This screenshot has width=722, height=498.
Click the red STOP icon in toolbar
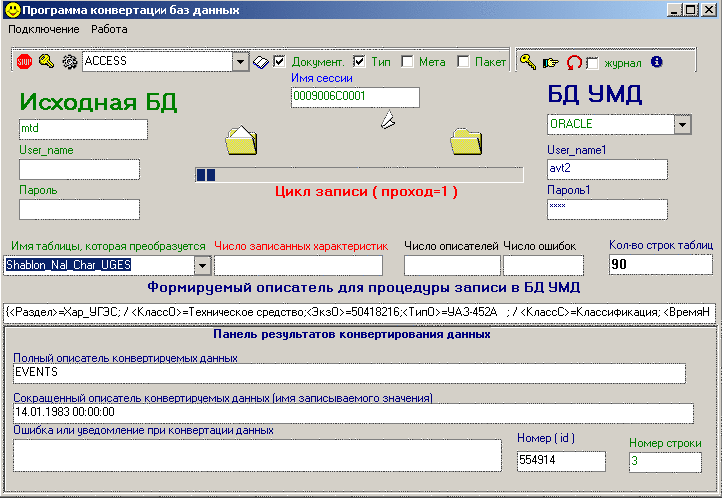coord(25,62)
